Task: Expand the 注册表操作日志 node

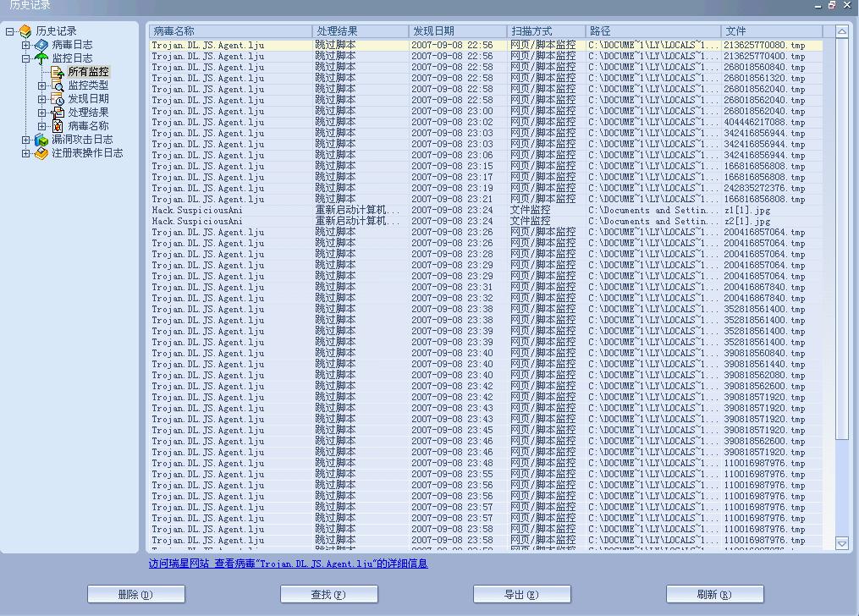Action: point(26,153)
